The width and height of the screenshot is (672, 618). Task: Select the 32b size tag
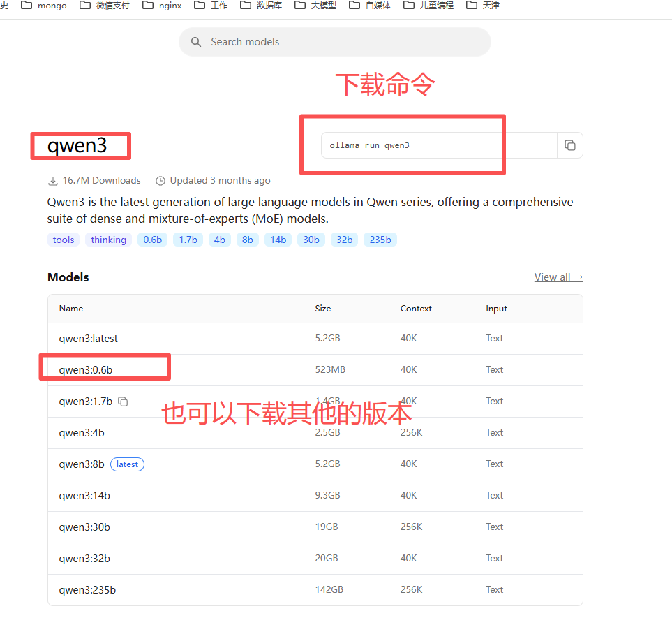pos(344,240)
